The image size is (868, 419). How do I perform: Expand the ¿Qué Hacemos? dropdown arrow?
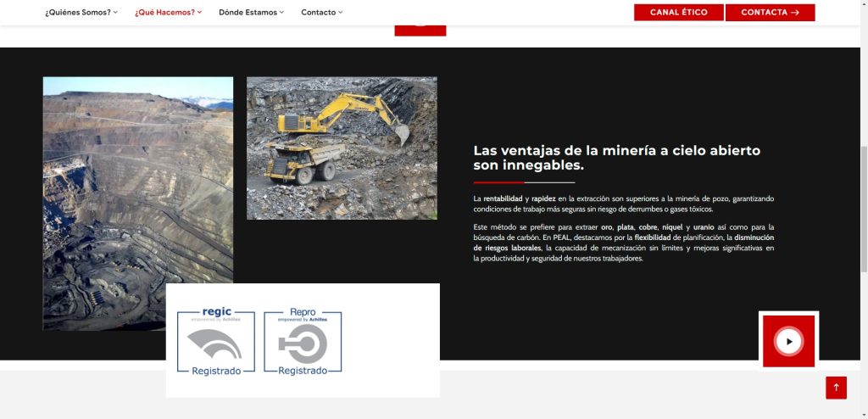click(x=199, y=13)
